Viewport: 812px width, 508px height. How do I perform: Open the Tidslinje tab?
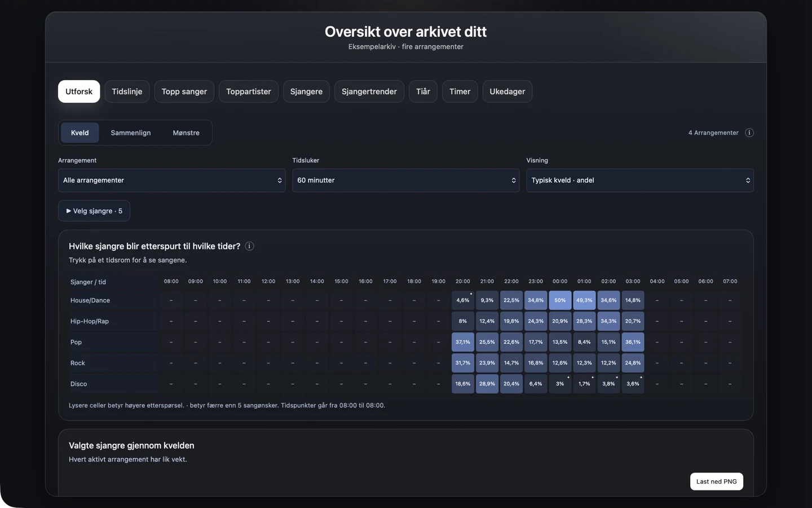click(127, 91)
